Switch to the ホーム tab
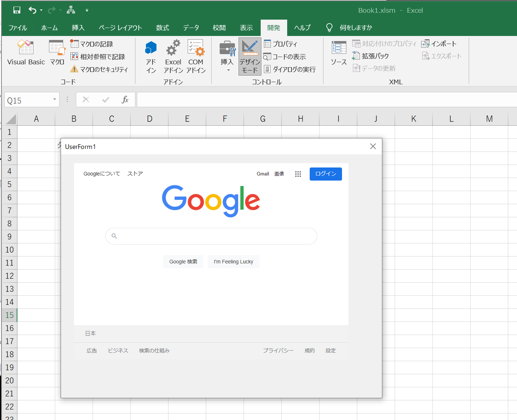 pyautogui.click(x=49, y=28)
